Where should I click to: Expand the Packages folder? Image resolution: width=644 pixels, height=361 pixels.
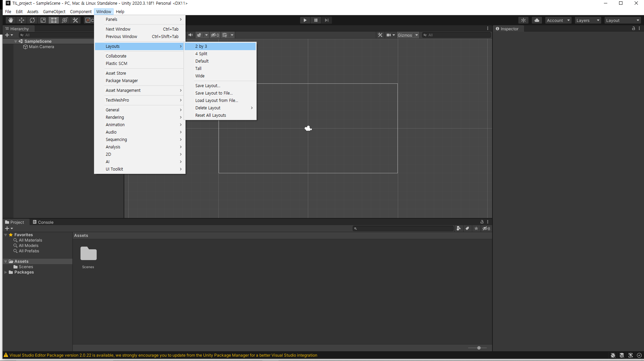coord(6,272)
